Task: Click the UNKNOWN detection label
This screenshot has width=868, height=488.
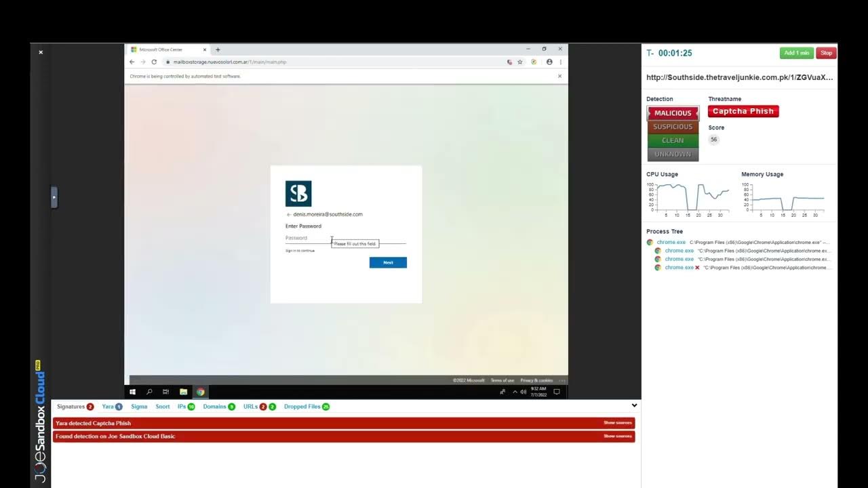Action: (673, 154)
